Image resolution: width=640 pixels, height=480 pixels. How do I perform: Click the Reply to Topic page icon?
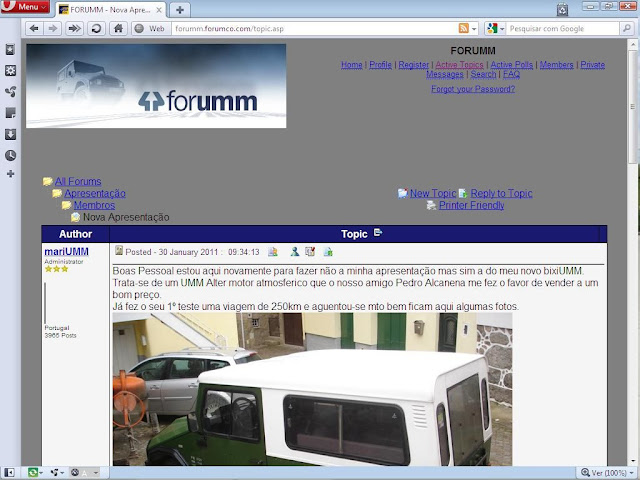[463, 193]
